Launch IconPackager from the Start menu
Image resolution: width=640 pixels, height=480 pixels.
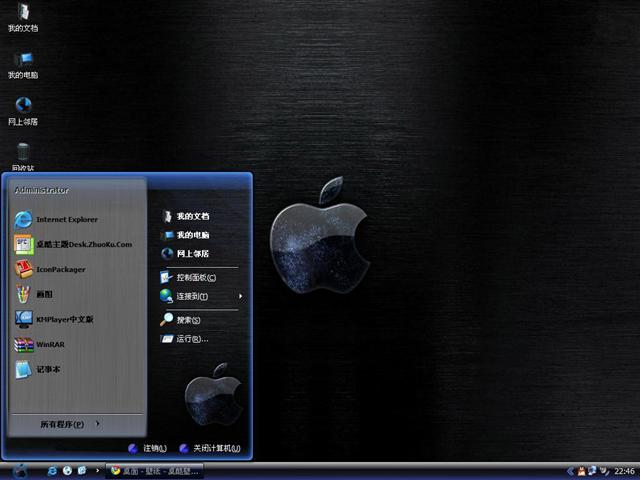point(60,269)
